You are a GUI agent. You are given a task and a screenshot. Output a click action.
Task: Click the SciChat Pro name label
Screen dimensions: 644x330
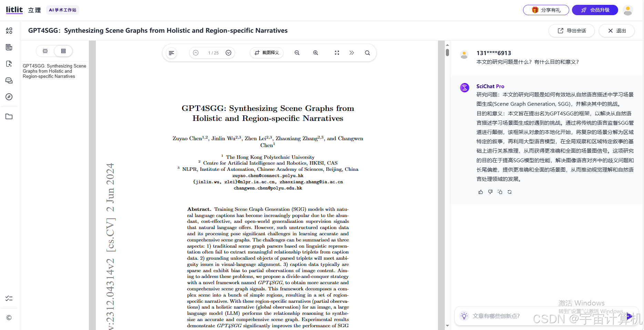pos(490,86)
